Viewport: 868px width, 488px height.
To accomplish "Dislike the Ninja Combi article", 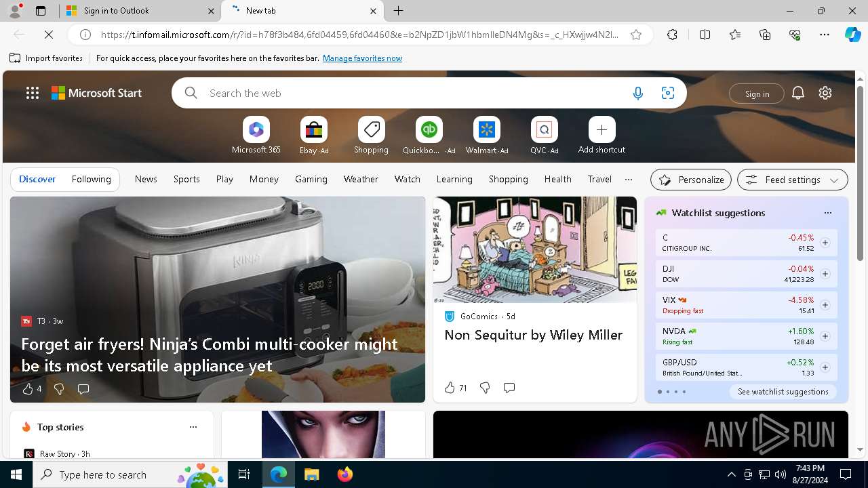I will pos(59,389).
